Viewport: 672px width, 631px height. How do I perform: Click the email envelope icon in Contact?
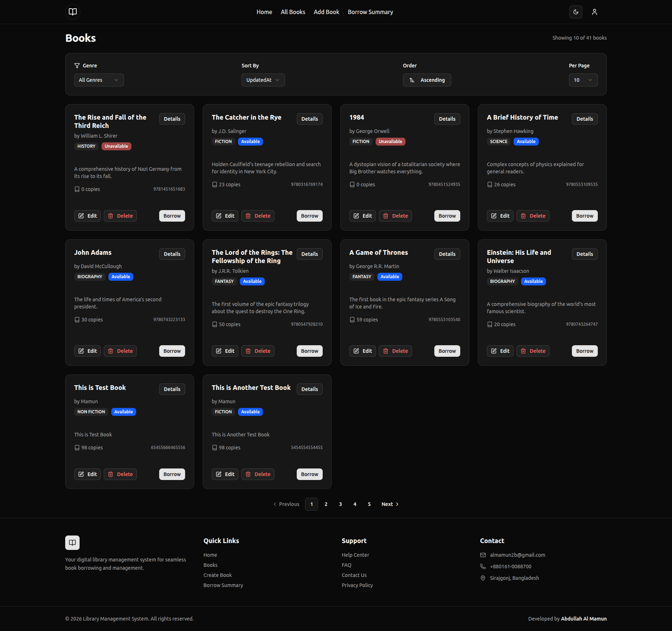click(x=483, y=555)
